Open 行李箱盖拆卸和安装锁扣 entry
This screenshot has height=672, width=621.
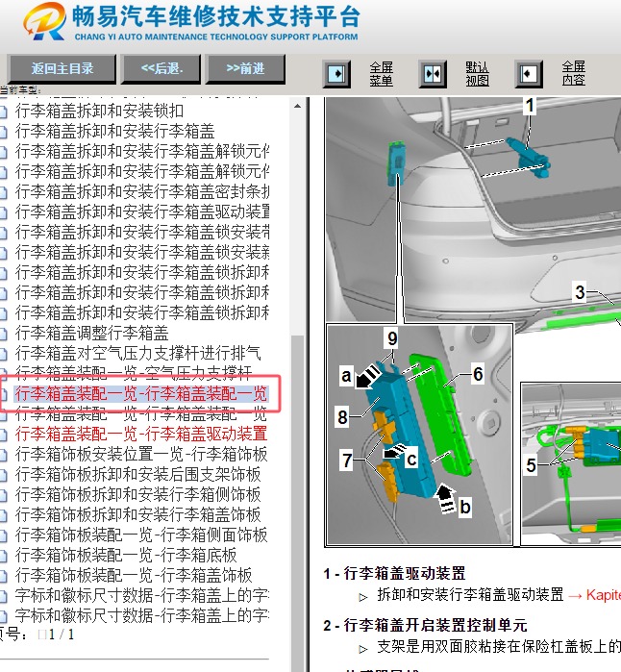pos(99,111)
